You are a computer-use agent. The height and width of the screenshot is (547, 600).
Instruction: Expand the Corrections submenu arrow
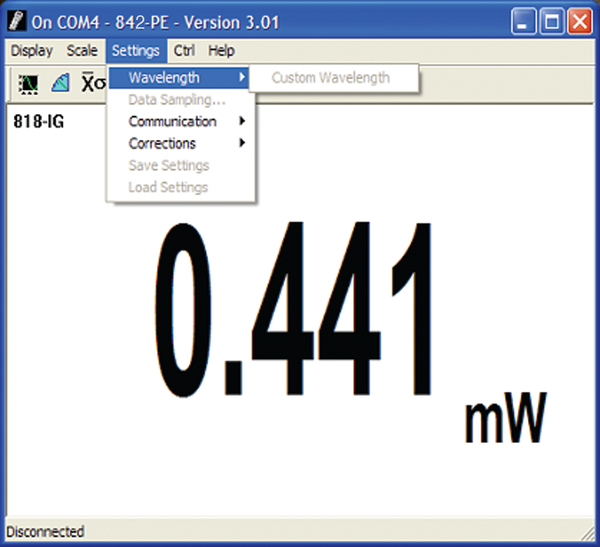click(x=242, y=143)
